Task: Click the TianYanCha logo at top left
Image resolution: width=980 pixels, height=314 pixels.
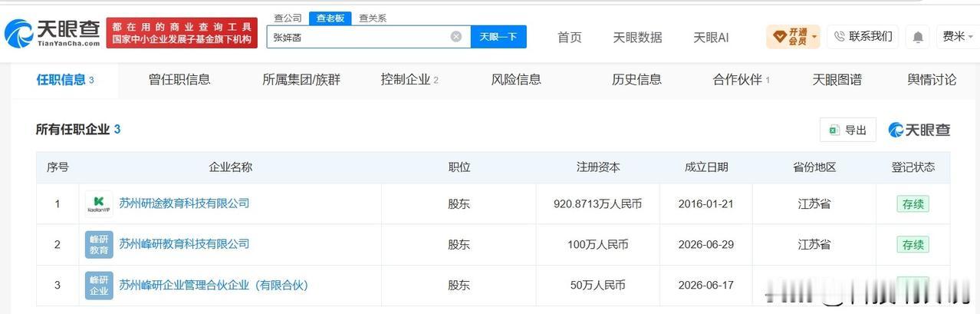Action: pos(52,32)
